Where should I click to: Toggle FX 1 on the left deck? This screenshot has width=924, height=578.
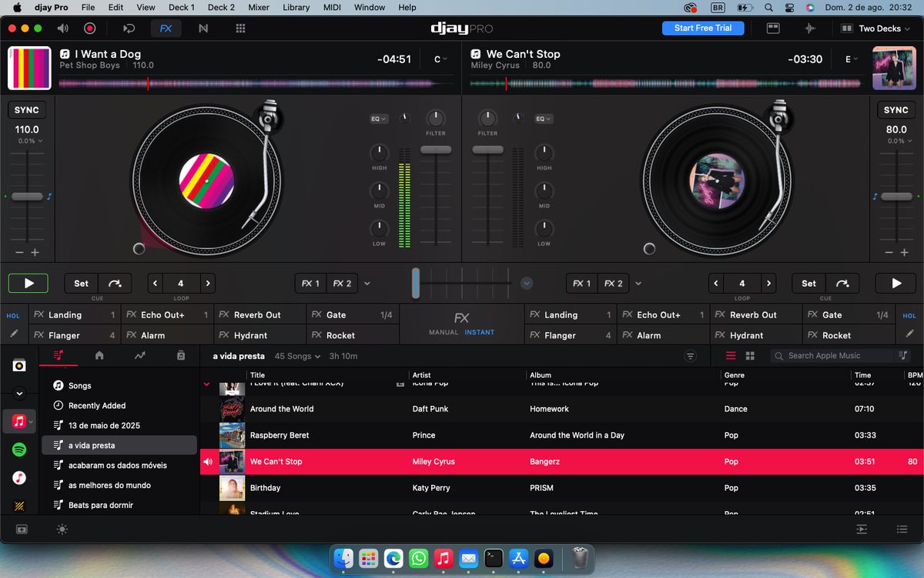(311, 284)
